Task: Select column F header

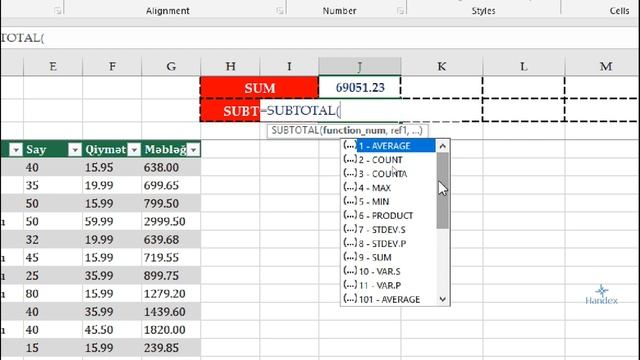Action: click(x=112, y=66)
